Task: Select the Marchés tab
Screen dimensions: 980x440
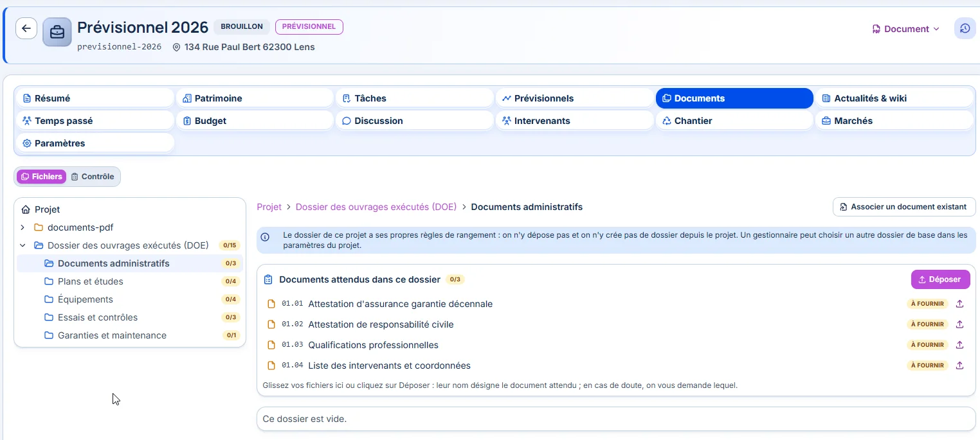Action: pos(894,121)
